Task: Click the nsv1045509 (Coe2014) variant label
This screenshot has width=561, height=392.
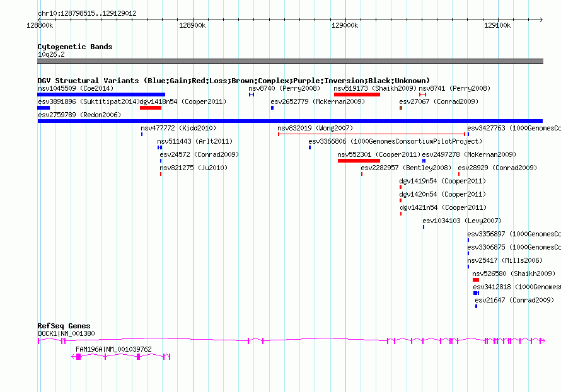Action: (76, 88)
